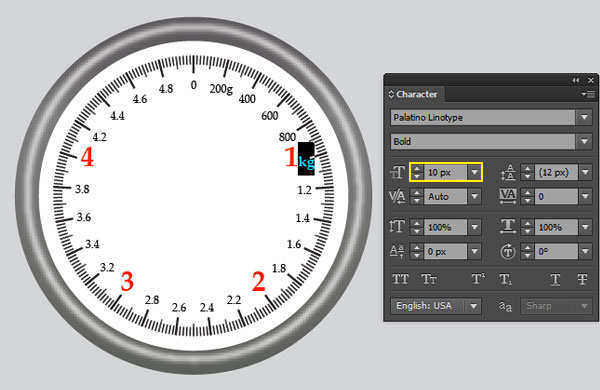
Task: Click the 800 label on dial
Action: [x=287, y=137]
